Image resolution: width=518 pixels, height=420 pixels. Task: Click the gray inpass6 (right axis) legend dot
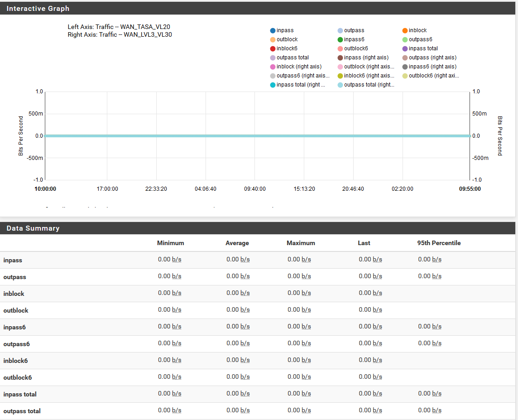point(405,67)
